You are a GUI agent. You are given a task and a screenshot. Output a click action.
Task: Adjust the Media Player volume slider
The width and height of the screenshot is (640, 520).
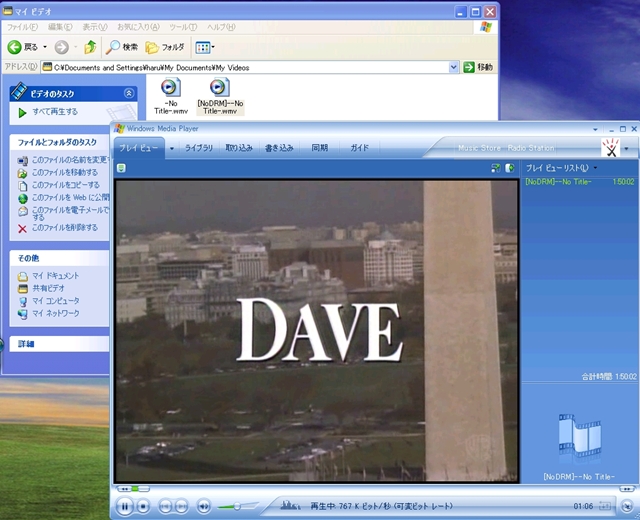(237, 507)
